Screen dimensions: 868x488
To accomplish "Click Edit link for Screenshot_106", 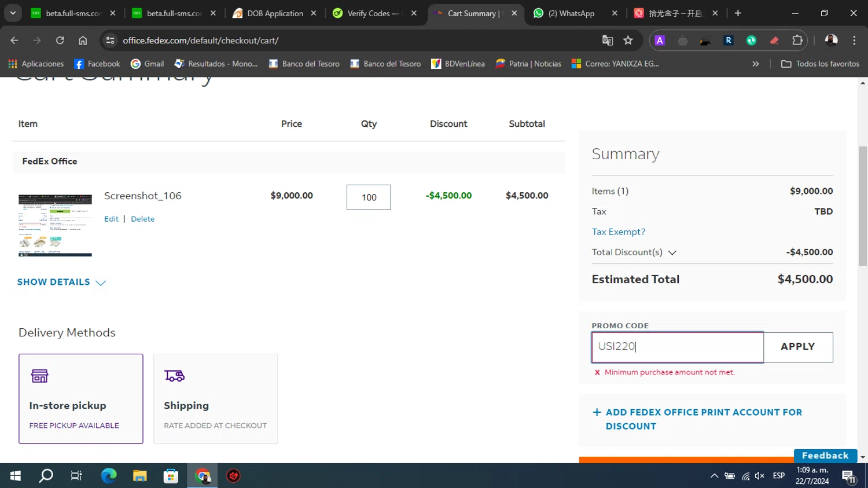I will click(111, 219).
